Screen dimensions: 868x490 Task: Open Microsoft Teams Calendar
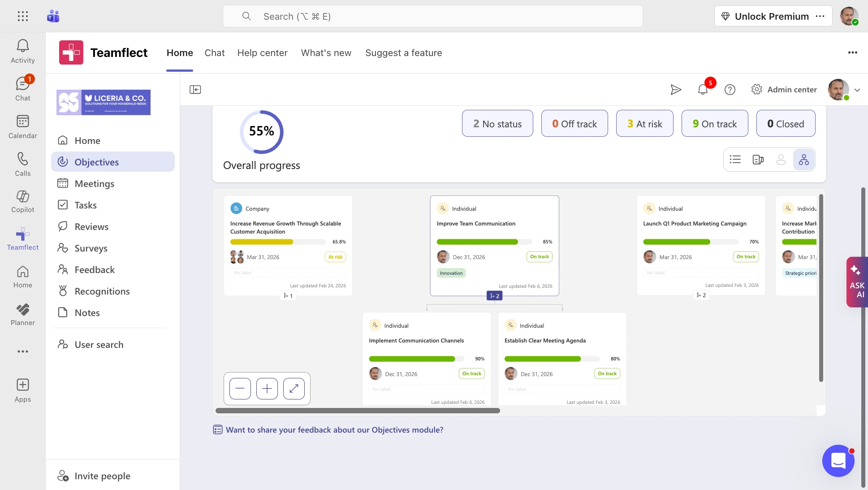23,126
